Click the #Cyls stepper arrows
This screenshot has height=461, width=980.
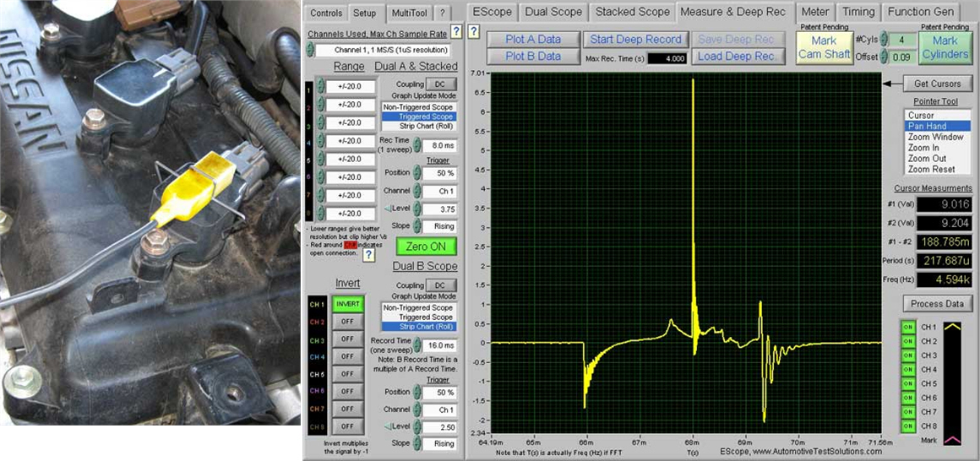pyautogui.click(x=884, y=40)
